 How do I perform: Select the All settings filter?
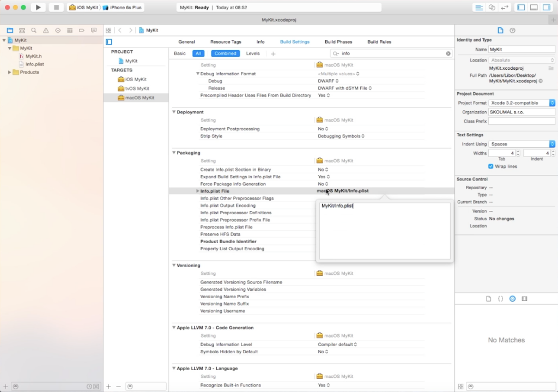tap(198, 53)
